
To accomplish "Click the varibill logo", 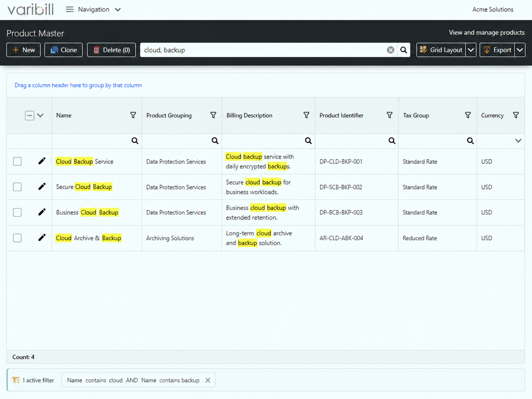I will (x=30, y=9).
